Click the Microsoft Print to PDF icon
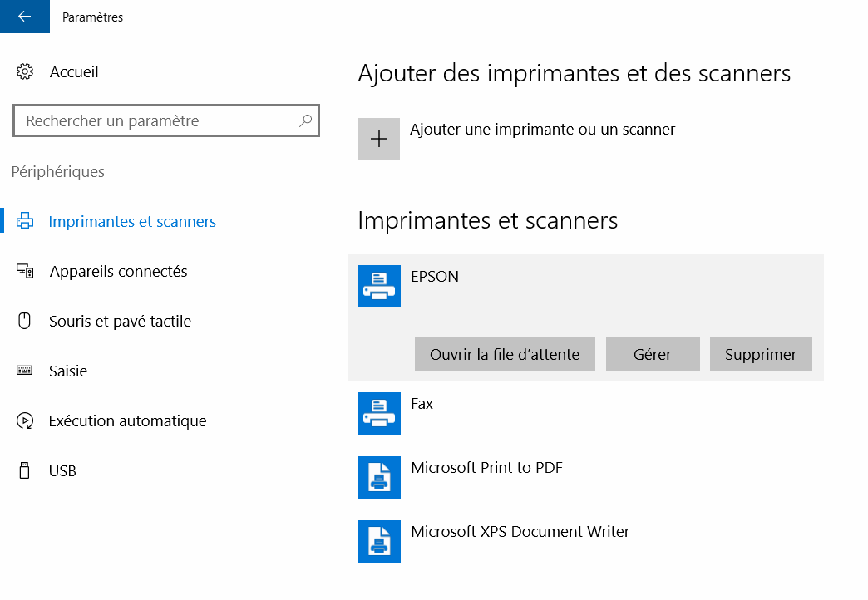This screenshot has width=868, height=600. tap(379, 477)
